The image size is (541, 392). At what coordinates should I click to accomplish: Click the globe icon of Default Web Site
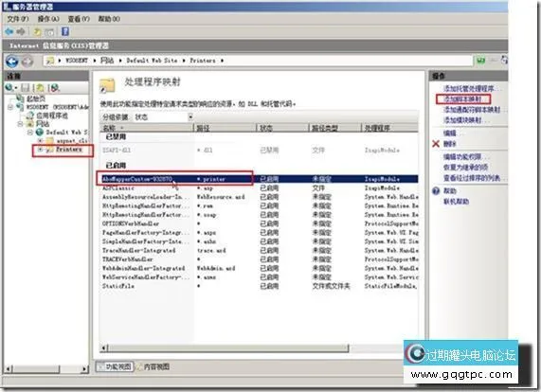pyautogui.click(x=40, y=132)
